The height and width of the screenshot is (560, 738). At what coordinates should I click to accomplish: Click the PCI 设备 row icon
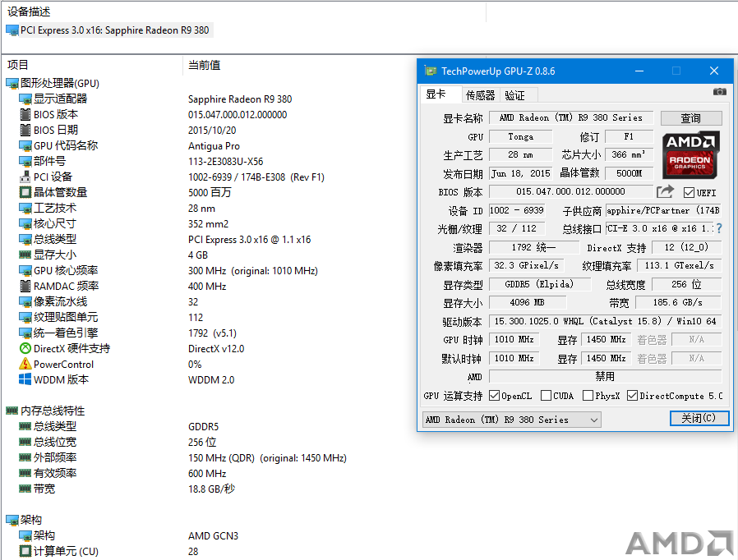tap(25, 177)
